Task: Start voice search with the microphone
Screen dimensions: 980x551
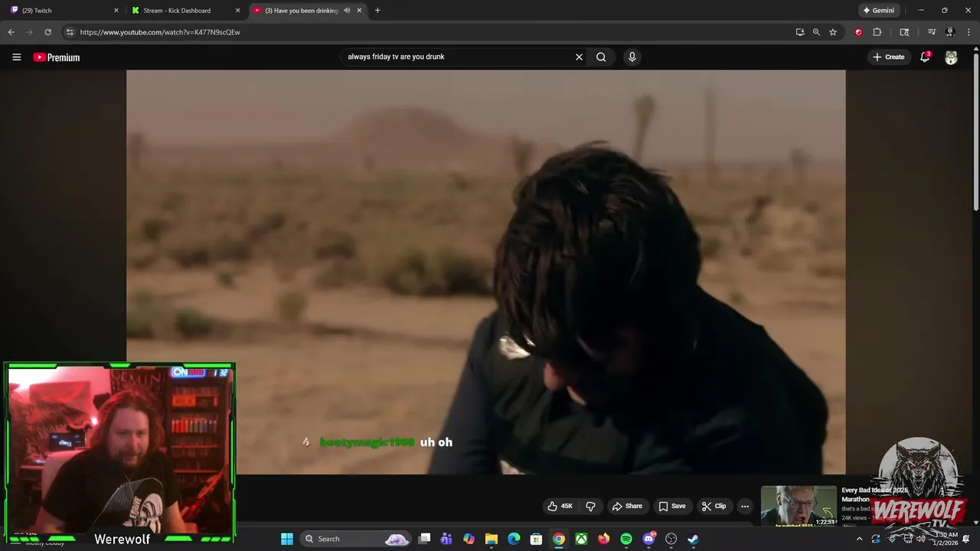Action: (632, 57)
